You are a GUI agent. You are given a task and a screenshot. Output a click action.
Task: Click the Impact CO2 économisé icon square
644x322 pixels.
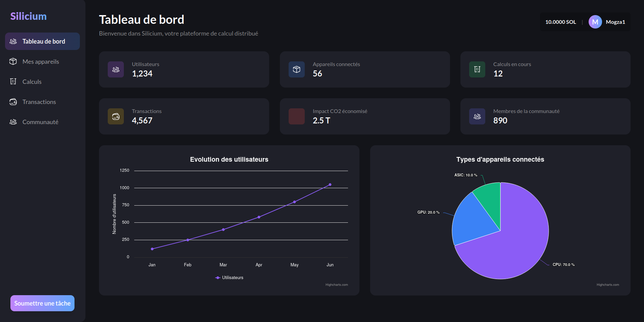coord(297,116)
